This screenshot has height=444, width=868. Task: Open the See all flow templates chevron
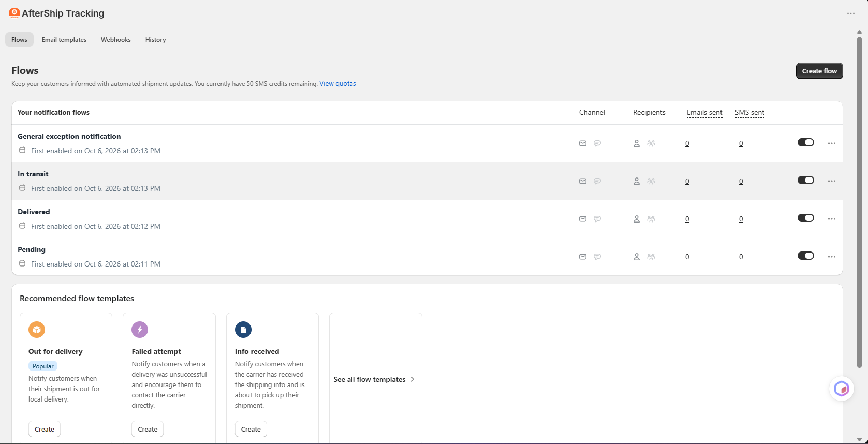[413, 379]
